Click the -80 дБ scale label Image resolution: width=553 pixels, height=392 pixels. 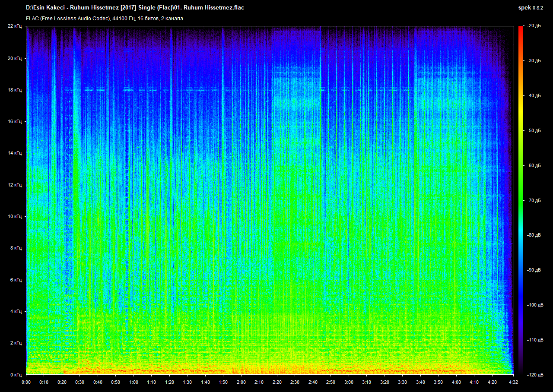coord(534,235)
